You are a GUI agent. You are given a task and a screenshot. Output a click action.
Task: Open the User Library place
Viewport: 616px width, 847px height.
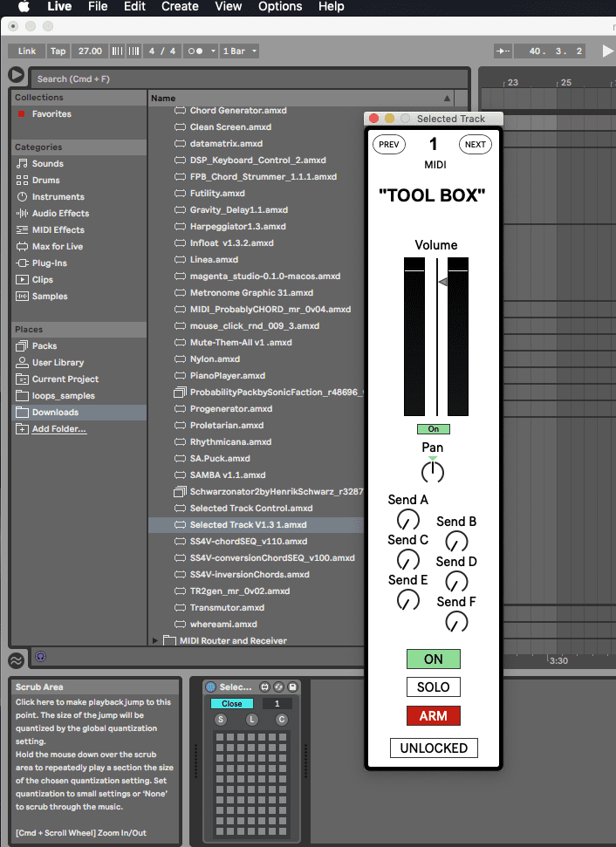[x=58, y=363]
